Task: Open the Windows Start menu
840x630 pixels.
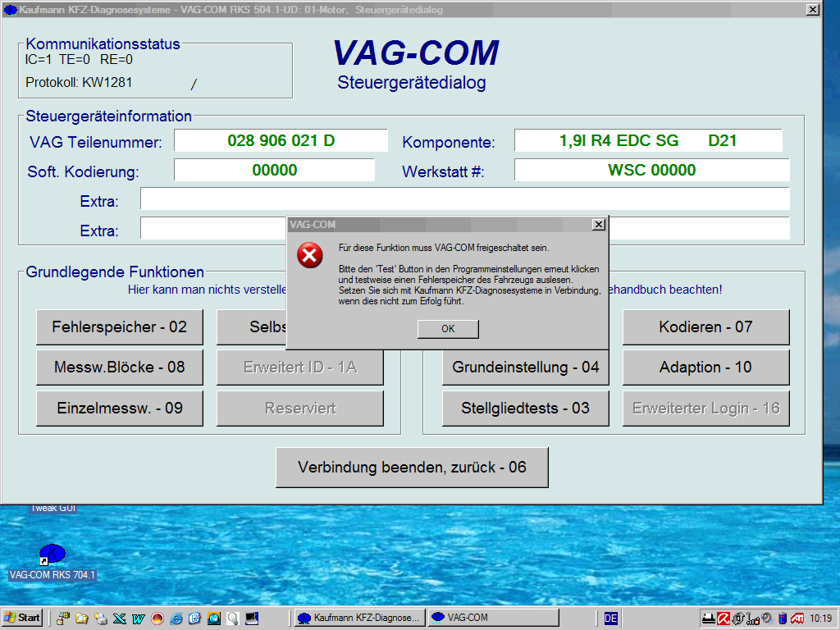Action: 22,618
